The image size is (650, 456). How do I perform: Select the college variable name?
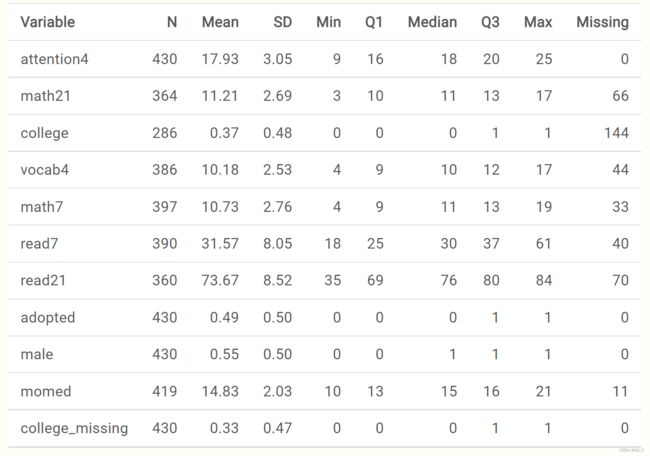(x=44, y=133)
